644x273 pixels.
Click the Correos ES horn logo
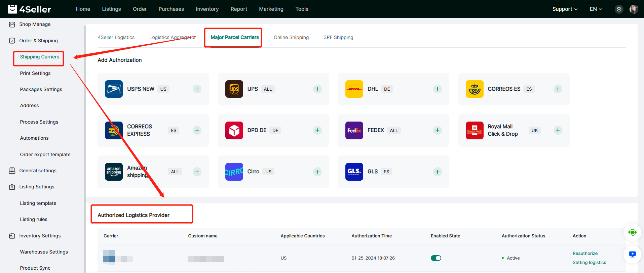[x=475, y=89]
